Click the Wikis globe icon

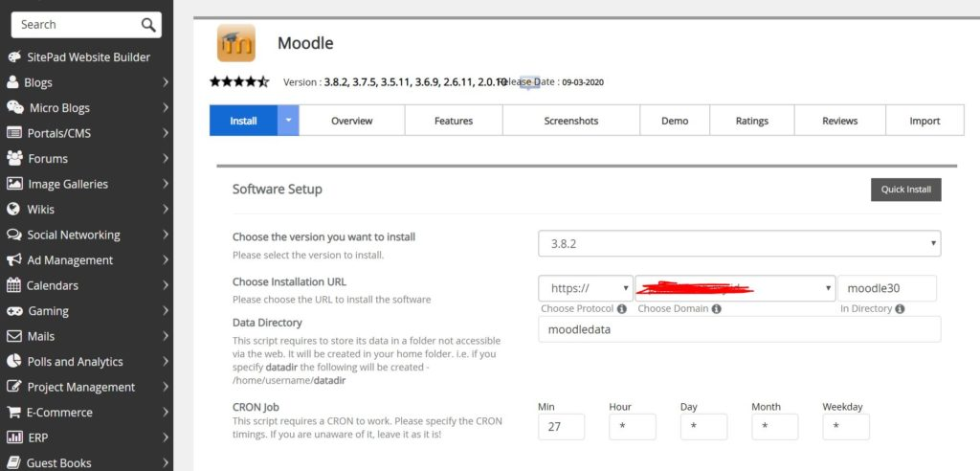[x=13, y=209]
